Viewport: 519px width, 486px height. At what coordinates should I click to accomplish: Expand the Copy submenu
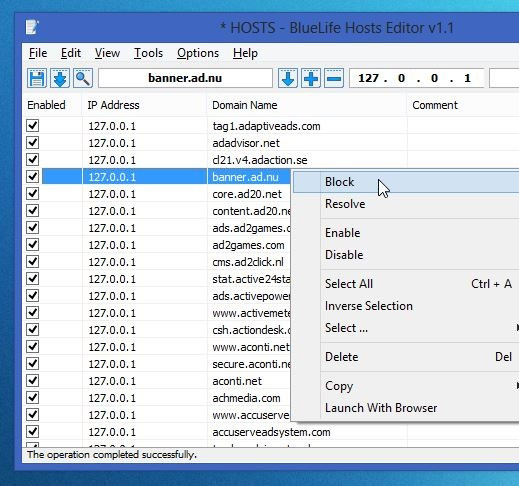click(406, 386)
